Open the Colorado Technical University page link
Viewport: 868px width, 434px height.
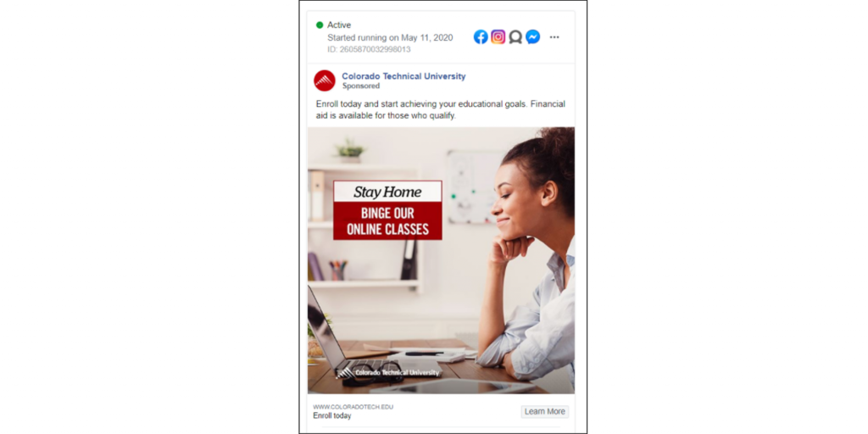click(x=403, y=76)
